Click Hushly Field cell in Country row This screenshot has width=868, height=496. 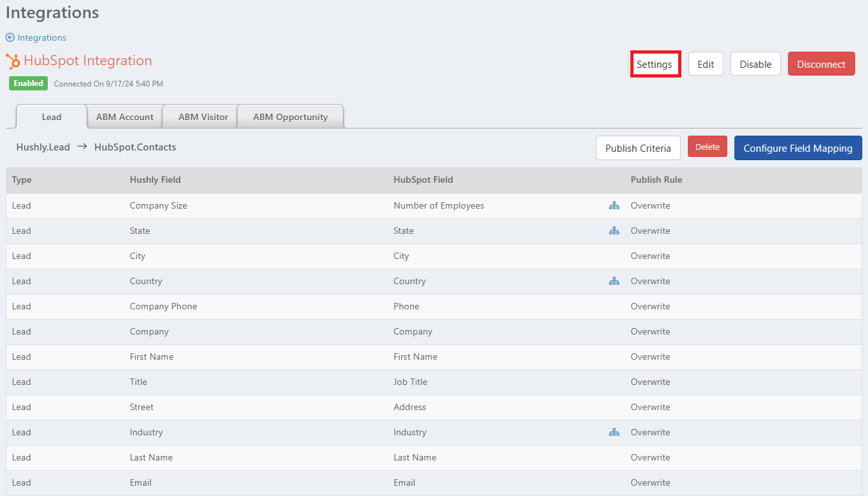pos(146,282)
